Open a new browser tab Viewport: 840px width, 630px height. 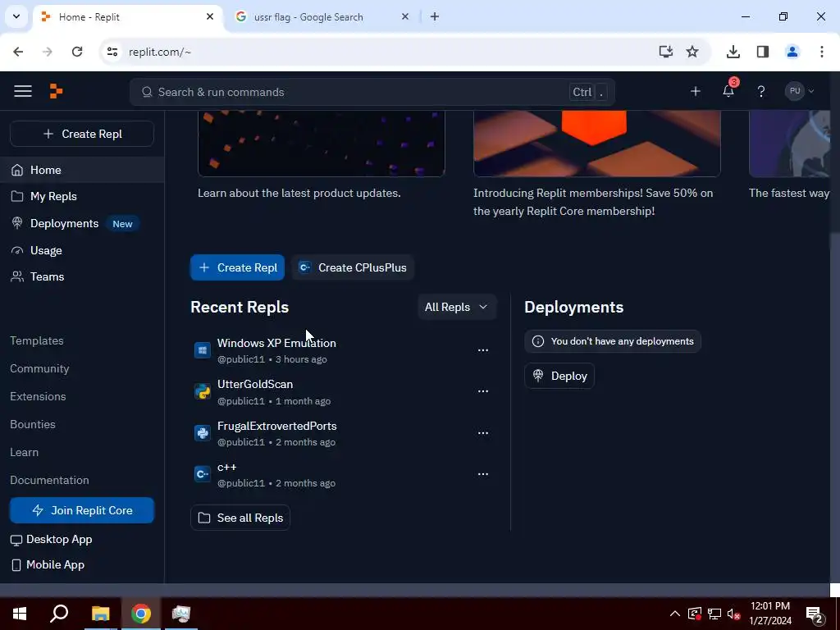click(x=435, y=16)
